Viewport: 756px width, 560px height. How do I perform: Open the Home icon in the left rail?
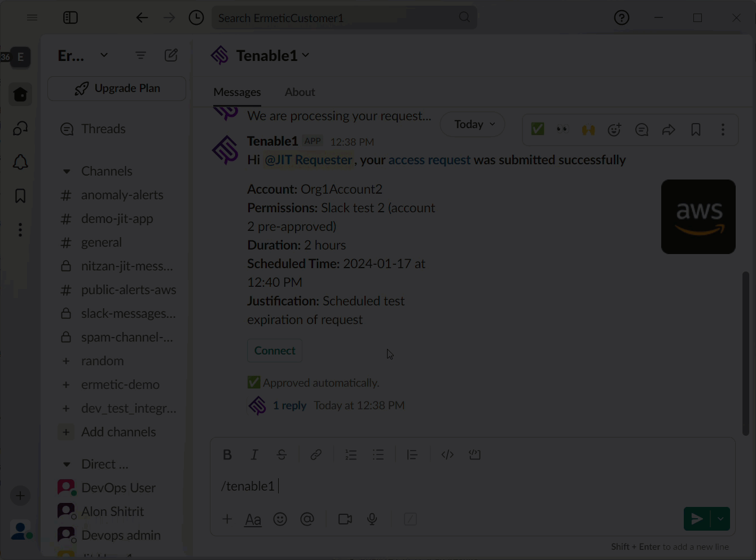(20, 94)
